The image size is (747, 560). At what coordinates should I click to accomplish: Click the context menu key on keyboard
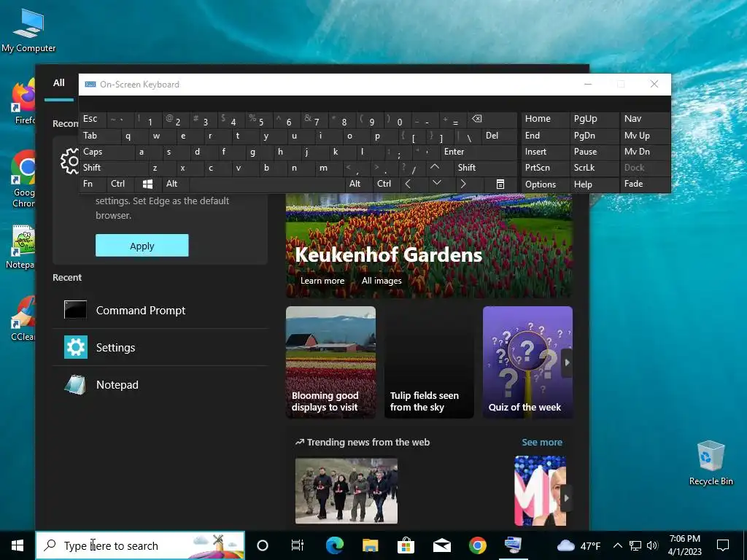click(x=500, y=184)
